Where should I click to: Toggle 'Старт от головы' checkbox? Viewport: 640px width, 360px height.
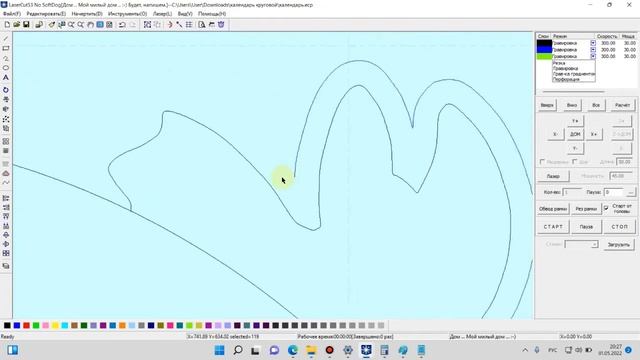click(x=606, y=208)
